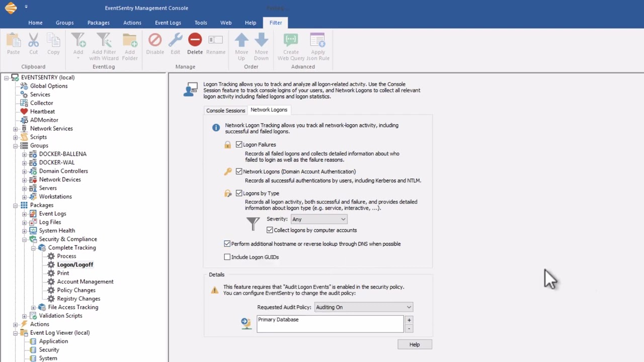Open the Groups ribbon tab
Viewport: 644px width, 362px height.
pyautogui.click(x=64, y=23)
